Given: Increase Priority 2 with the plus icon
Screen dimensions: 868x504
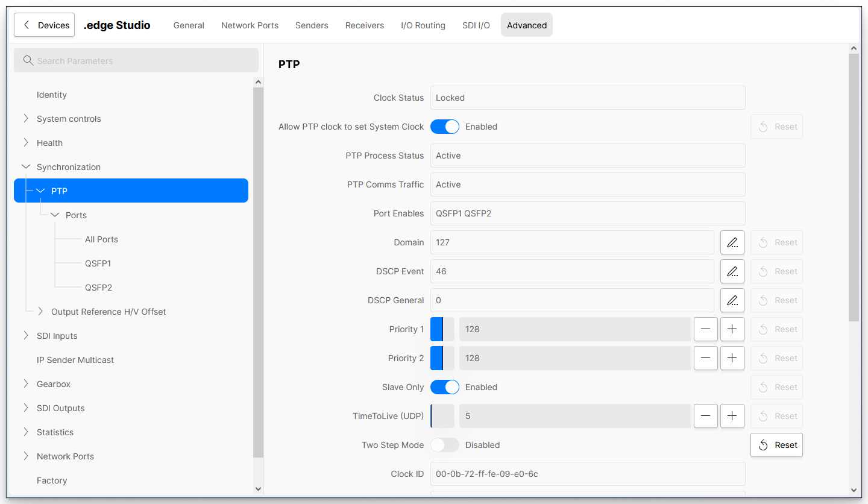Looking at the screenshot, I should (x=732, y=358).
